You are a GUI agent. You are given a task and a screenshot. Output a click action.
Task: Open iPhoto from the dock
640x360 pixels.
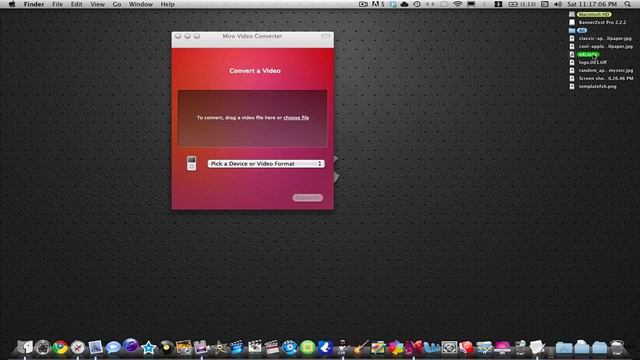(x=184, y=347)
